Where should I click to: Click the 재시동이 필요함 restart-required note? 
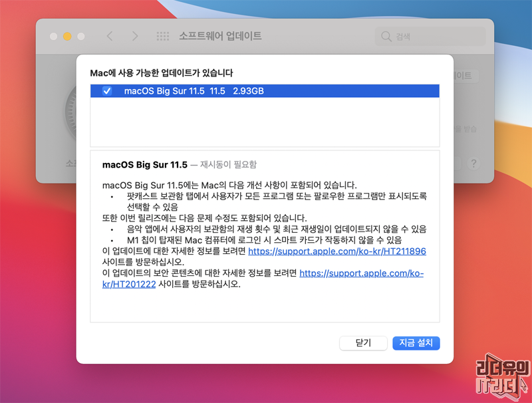click(228, 165)
